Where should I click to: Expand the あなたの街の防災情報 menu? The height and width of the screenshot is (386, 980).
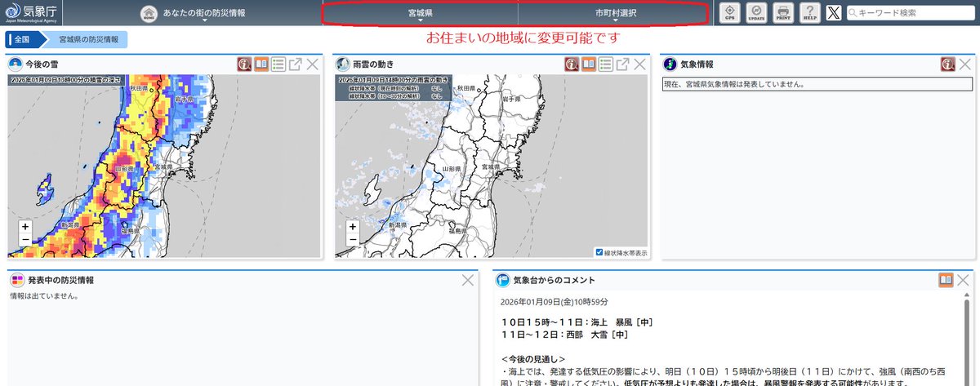205,14
